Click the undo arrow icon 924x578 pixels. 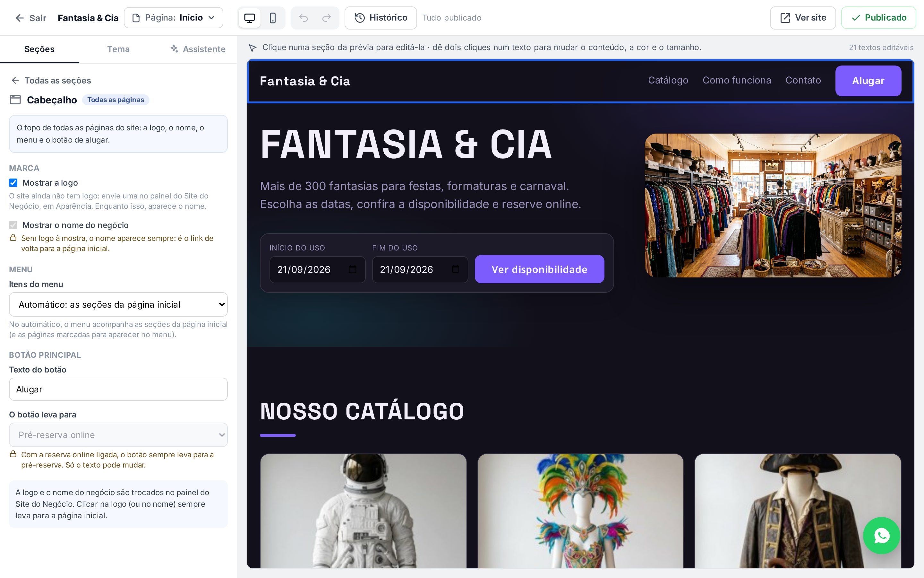click(303, 18)
